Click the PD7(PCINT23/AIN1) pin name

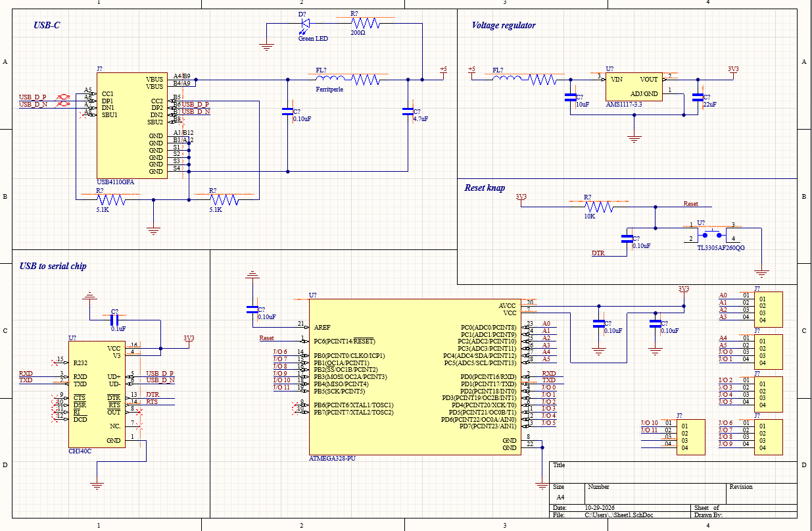(x=488, y=426)
